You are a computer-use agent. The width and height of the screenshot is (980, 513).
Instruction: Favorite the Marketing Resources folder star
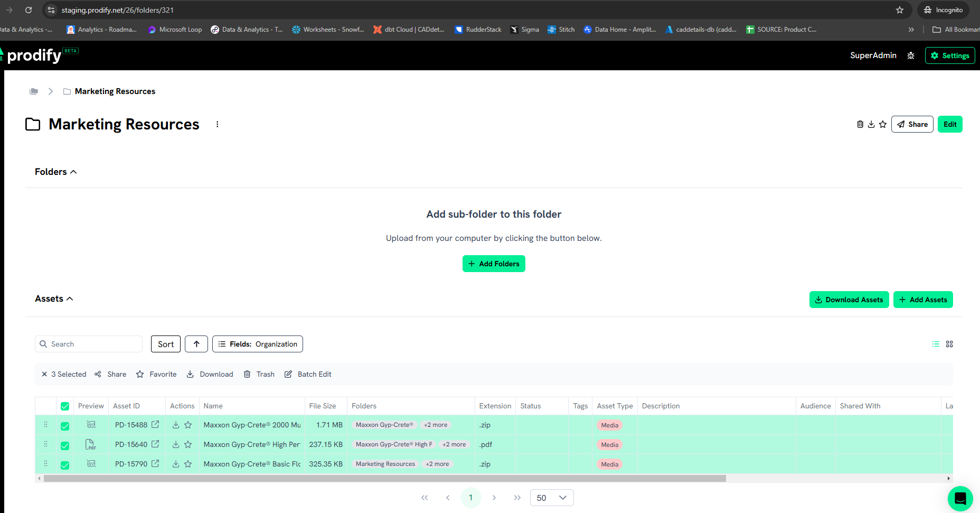click(883, 124)
